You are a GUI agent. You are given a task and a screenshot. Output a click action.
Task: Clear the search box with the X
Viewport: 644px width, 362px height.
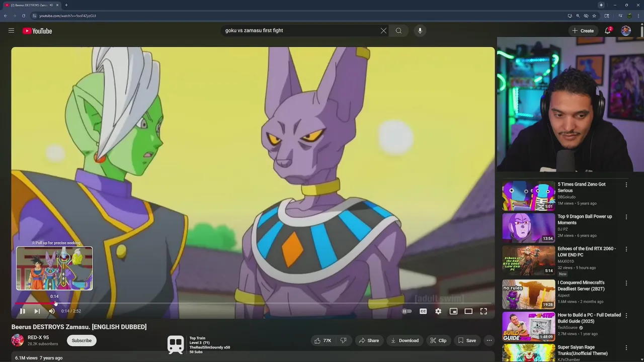coord(383,31)
